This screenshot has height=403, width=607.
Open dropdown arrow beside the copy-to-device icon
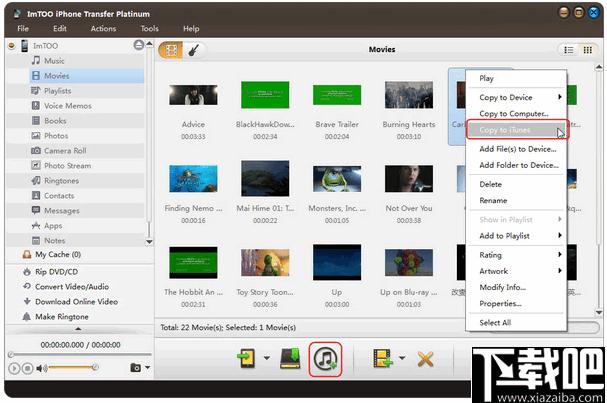267,358
